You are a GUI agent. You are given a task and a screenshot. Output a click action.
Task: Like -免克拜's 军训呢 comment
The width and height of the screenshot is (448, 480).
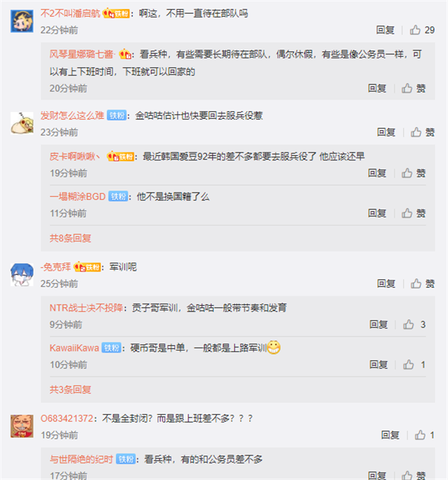click(423, 284)
